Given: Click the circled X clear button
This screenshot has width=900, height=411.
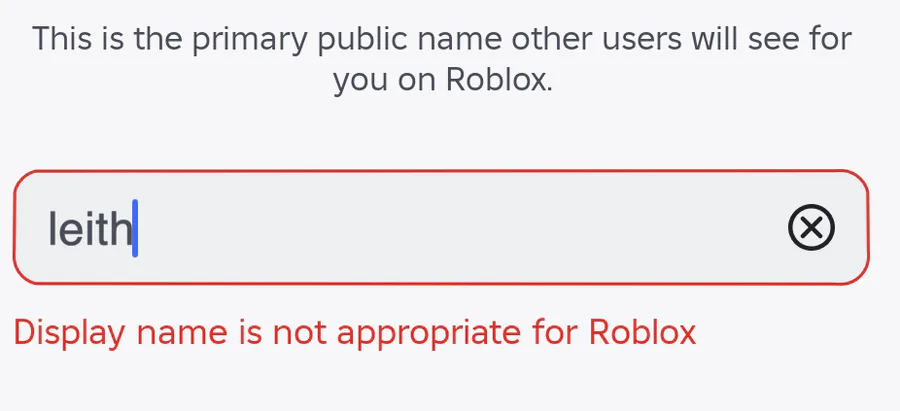Looking at the screenshot, I should click(x=811, y=227).
